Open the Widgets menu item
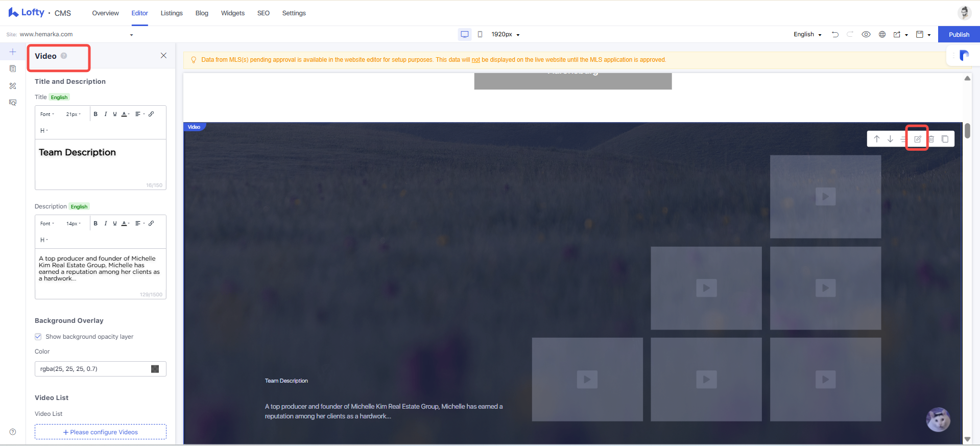Image resolution: width=980 pixels, height=446 pixels. pos(233,13)
